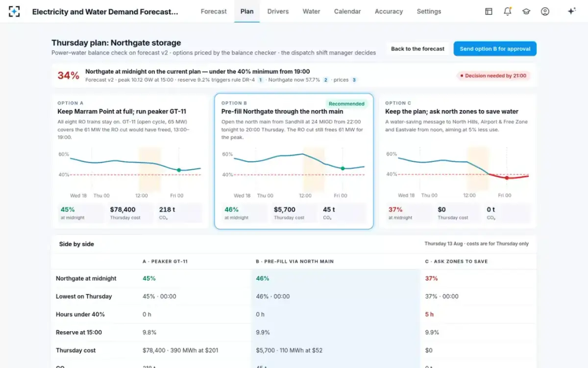
Task: Open the learning graduation cap icon
Action: click(526, 11)
